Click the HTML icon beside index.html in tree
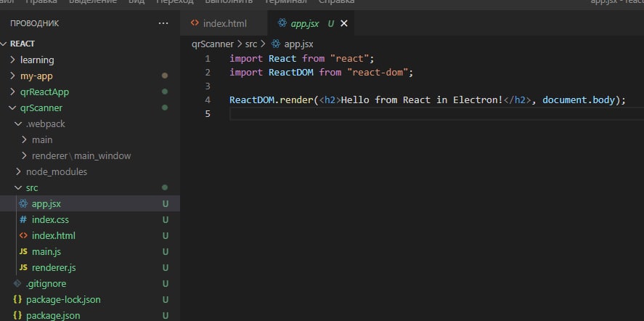Image resolution: width=644 pixels, height=321 pixels. coord(23,235)
